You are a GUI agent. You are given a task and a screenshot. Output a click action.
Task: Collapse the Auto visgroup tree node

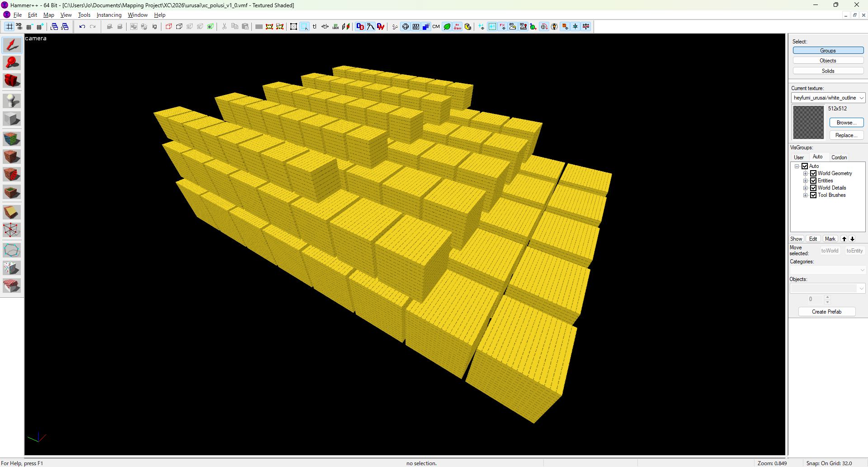(797, 166)
